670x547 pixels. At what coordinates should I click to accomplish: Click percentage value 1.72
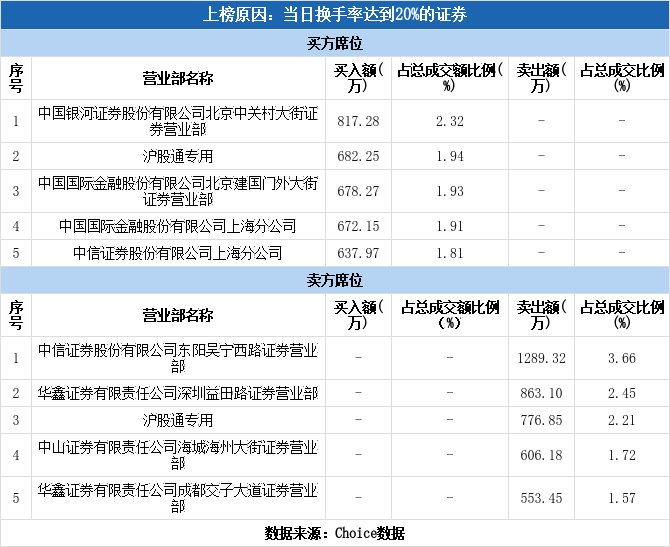point(622,455)
